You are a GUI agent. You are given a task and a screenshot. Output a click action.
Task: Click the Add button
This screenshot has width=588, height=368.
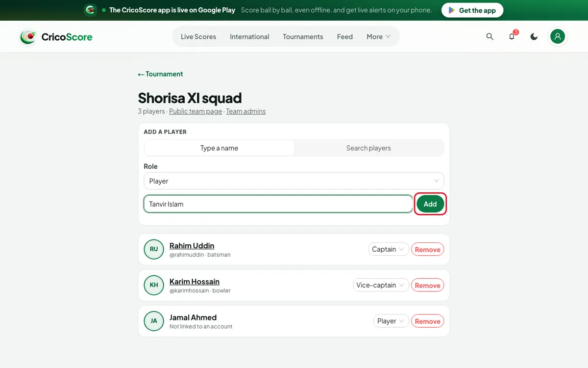tap(430, 204)
